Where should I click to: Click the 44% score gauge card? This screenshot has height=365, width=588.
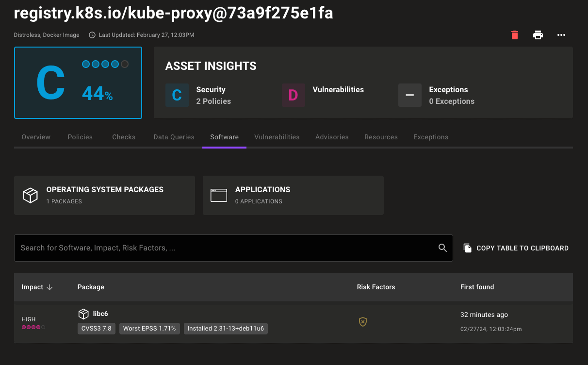pyautogui.click(x=78, y=83)
